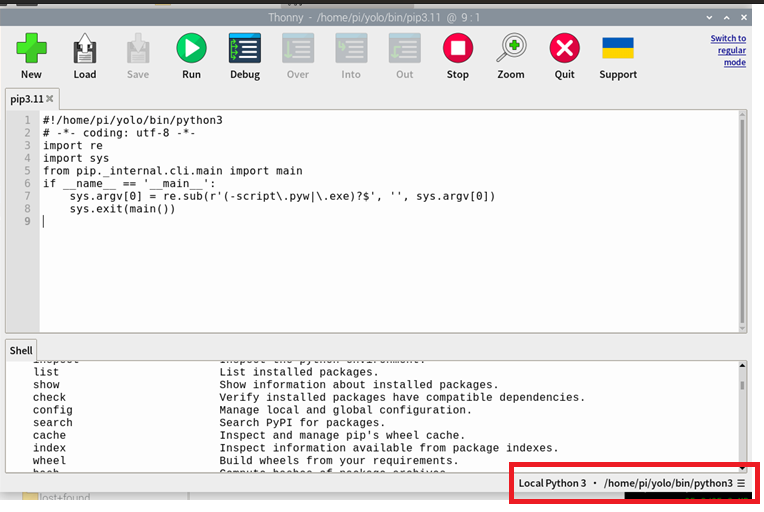Click the 'import re' line
The height and width of the screenshot is (512, 764).
73,145
